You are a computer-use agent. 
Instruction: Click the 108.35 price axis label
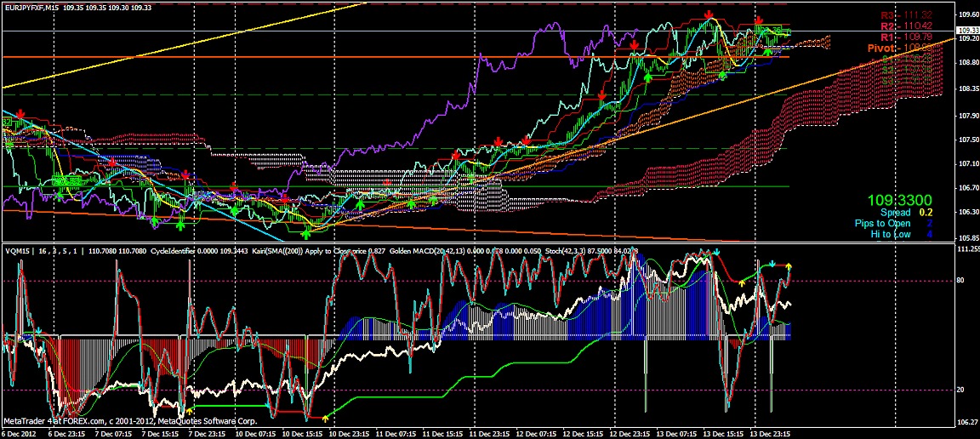[x=968, y=88]
